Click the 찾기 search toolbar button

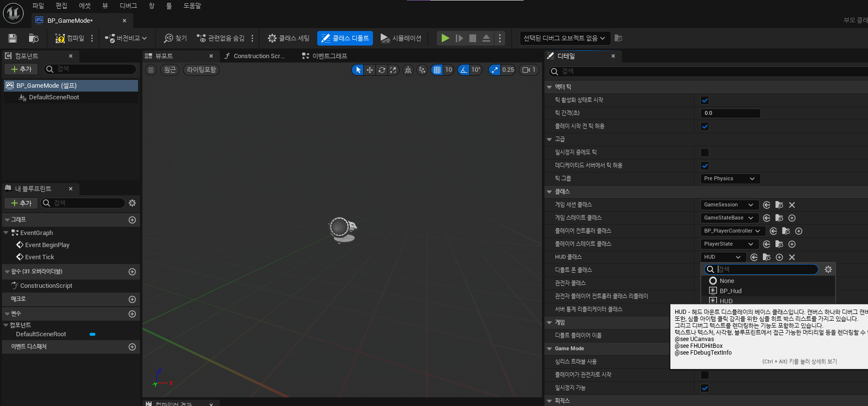point(175,38)
